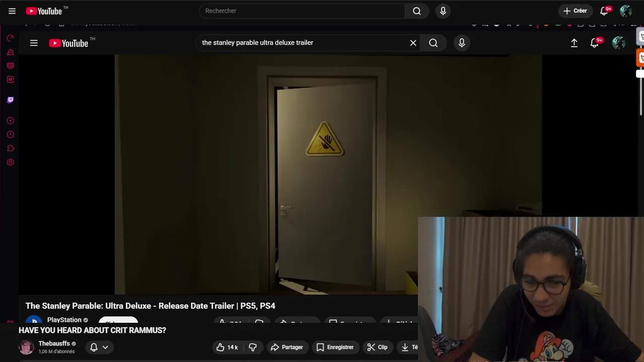644x362 pixels.
Task: Click the '1,06 M d'abonnés' subscriber count
Action: pos(56,351)
